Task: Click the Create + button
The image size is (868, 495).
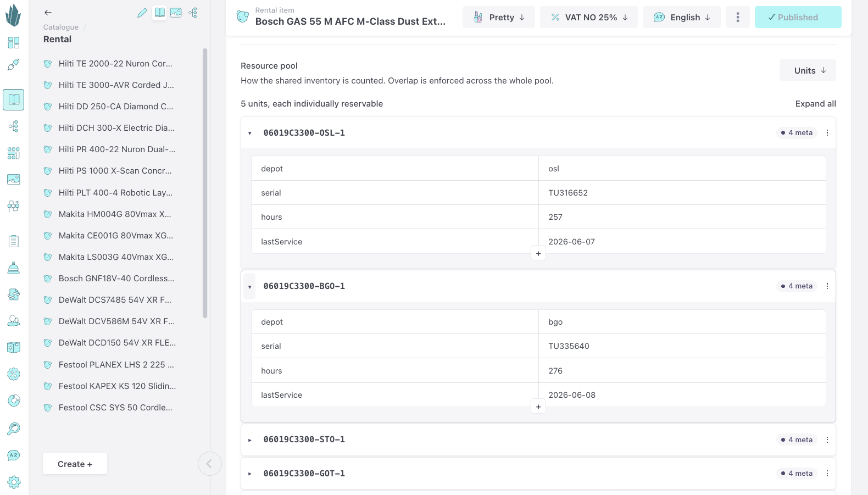Action: tap(75, 464)
